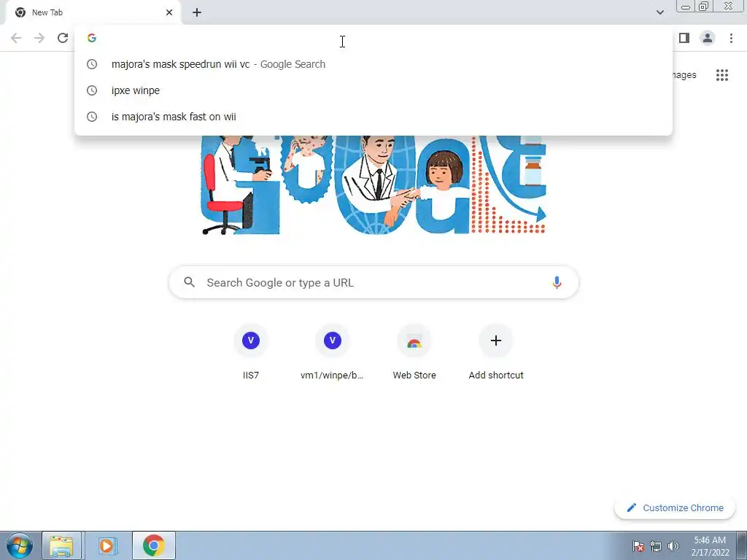Select the New Tab tab
The width and height of the screenshot is (747, 560).
(93, 12)
